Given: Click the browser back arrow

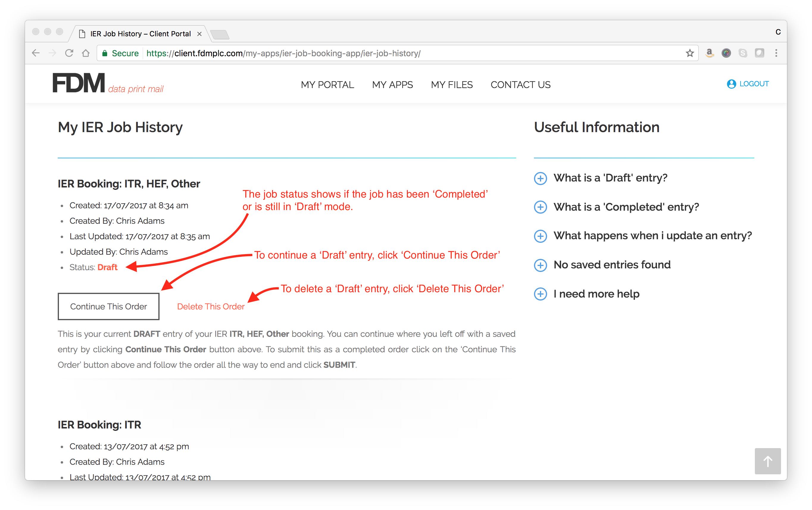Looking at the screenshot, I should tap(36, 53).
